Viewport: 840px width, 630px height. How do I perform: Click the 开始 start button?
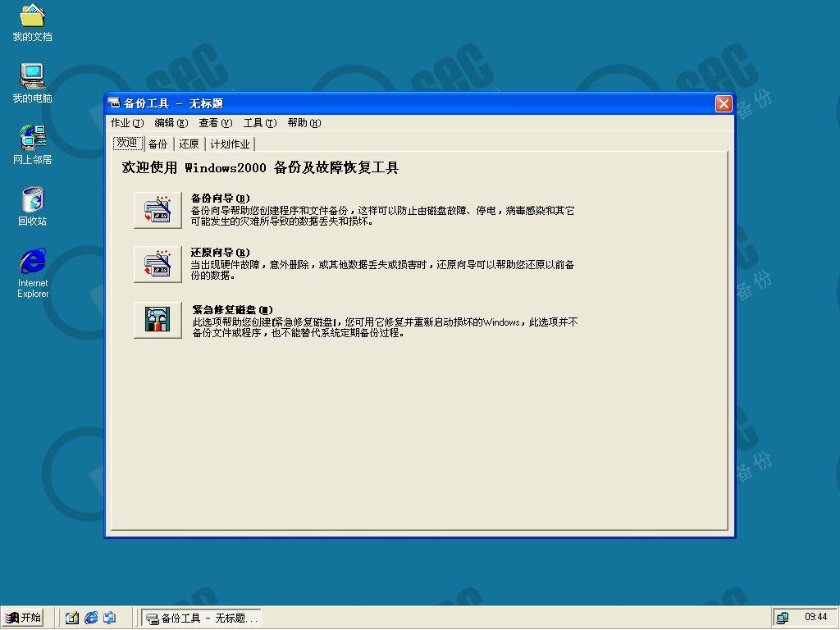22,618
